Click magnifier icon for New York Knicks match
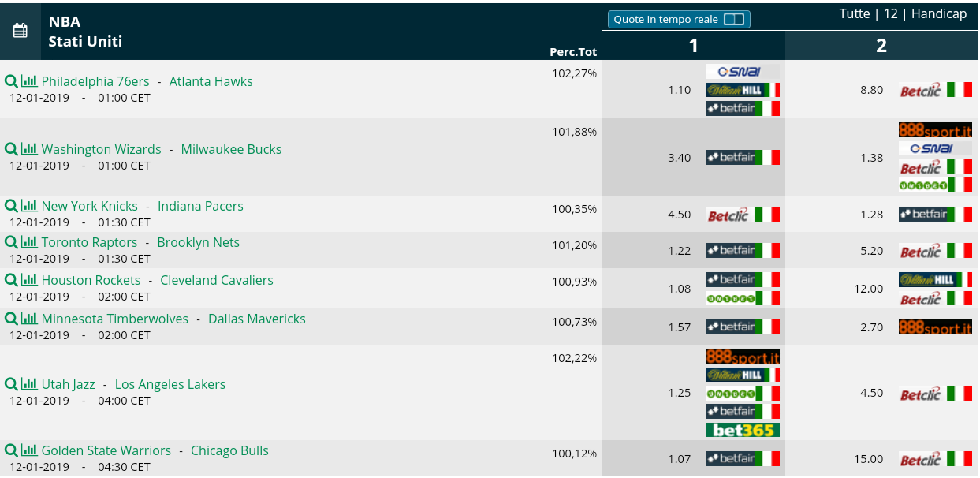The image size is (980, 478). pos(11,206)
